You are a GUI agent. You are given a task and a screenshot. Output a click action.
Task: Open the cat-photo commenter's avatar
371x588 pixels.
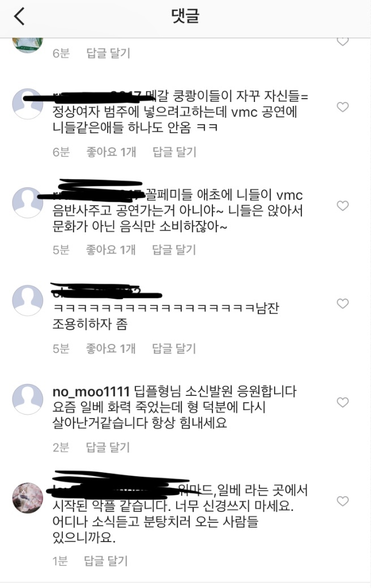(x=28, y=498)
